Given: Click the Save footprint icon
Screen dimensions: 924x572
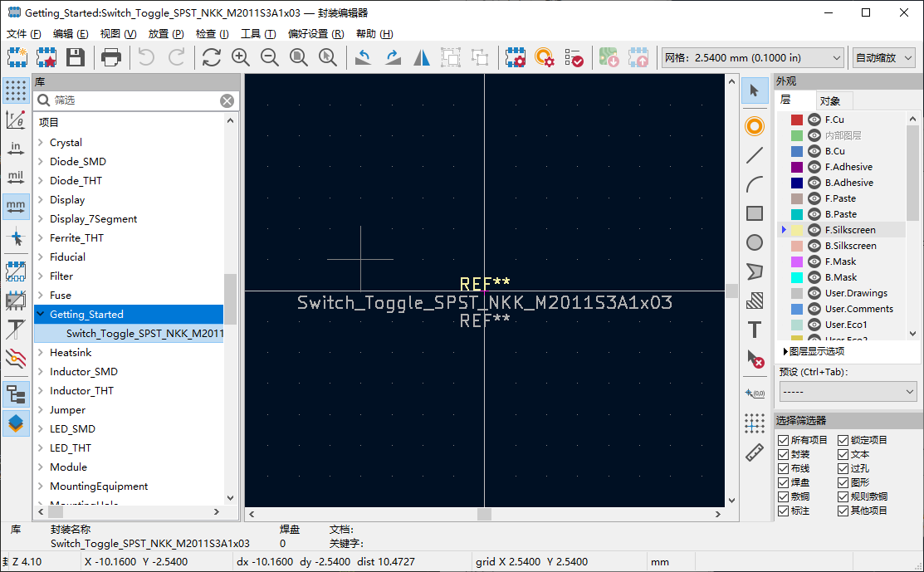Looking at the screenshot, I should pos(75,58).
